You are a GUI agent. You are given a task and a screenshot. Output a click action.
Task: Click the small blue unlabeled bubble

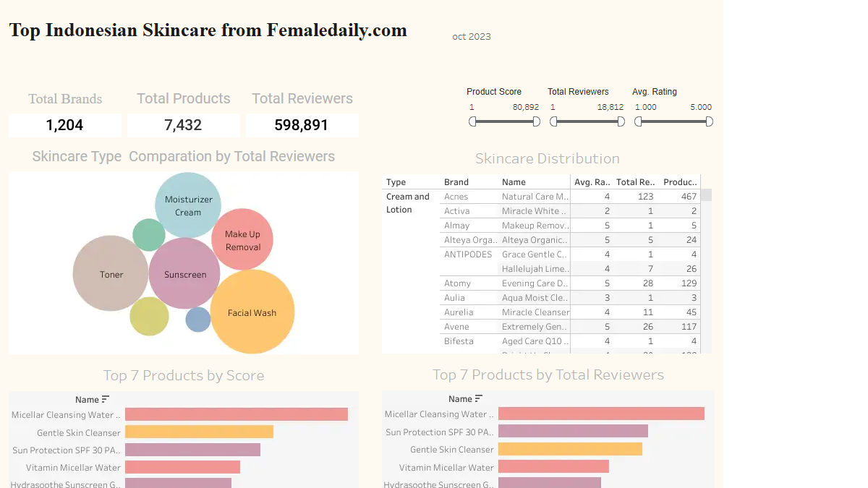coord(198,320)
